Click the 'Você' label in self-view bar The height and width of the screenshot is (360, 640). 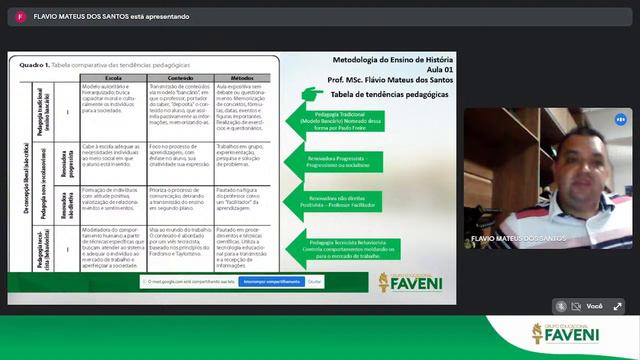click(594, 306)
